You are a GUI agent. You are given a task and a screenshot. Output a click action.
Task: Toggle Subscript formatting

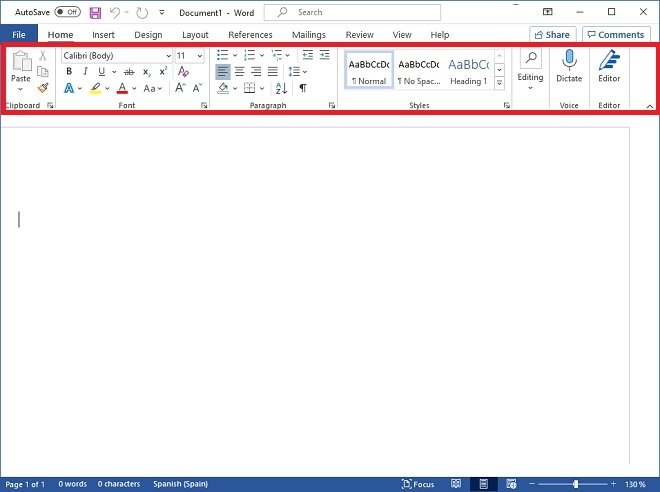point(146,72)
